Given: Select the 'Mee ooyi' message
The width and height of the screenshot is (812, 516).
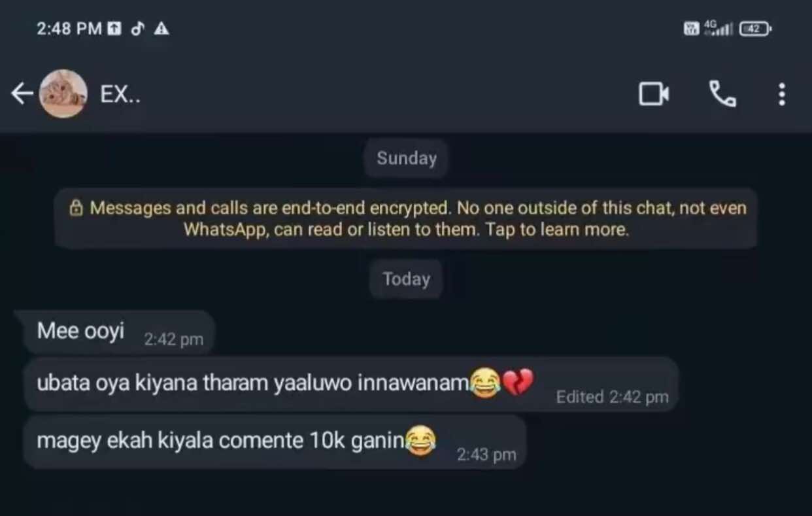Looking at the screenshot, I should (115, 333).
